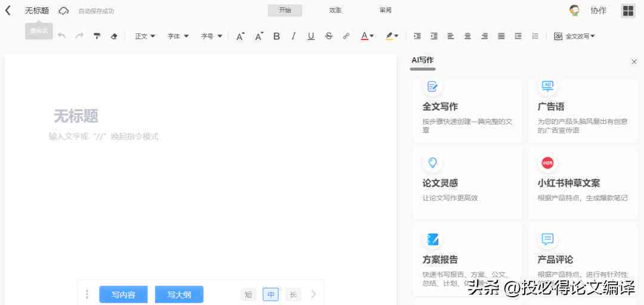Expand the bottom bar with right chevron

pyautogui.click(x=314, y=294)
